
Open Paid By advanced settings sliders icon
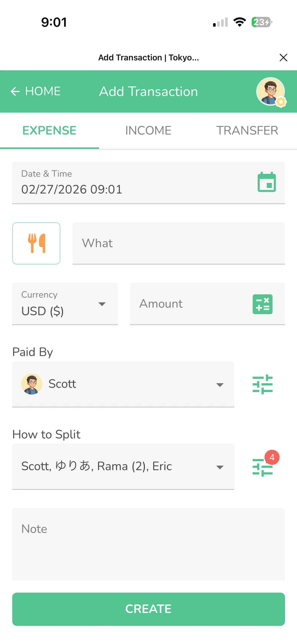(262, 384)
